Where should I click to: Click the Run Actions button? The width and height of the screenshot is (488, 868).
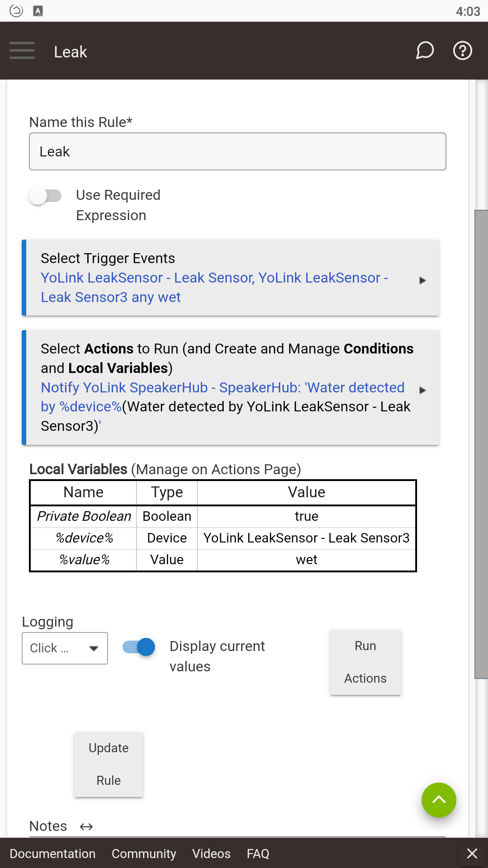(x=366, y=662)
